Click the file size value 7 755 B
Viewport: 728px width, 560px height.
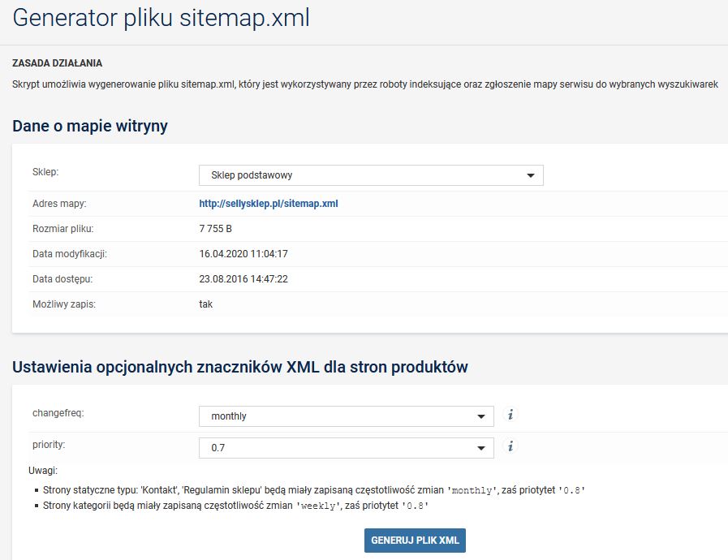(x=216, y=229)
